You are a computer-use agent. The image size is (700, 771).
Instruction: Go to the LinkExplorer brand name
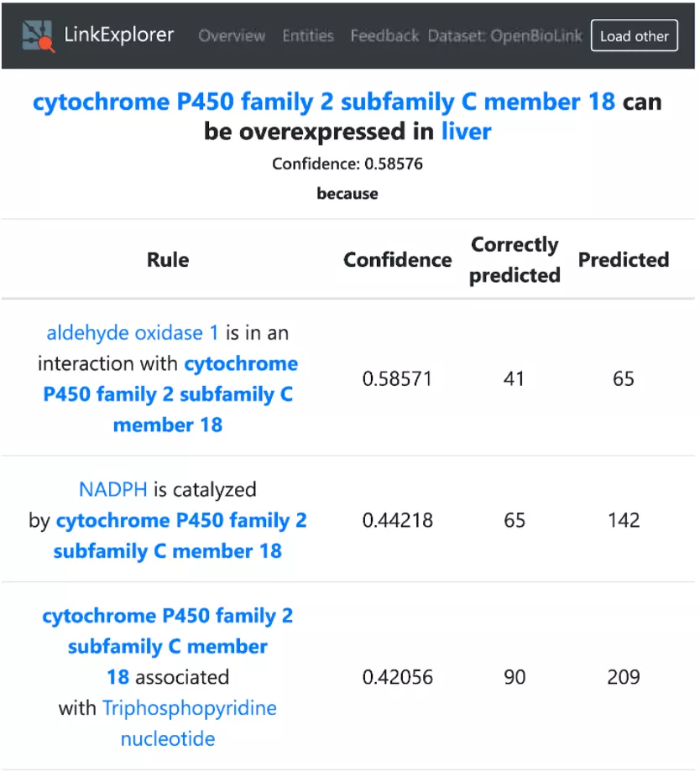tap(118, 35)
